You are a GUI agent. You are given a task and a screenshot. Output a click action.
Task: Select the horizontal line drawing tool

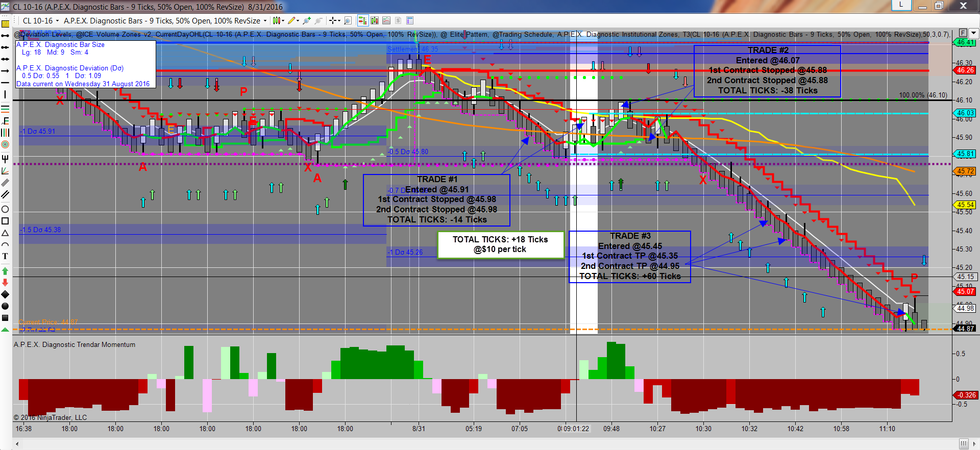5,83
